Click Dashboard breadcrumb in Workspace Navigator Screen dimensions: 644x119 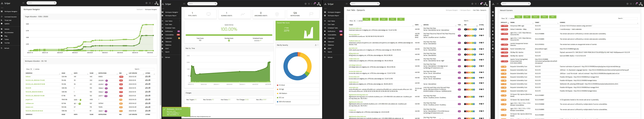pyautogui.click(x=140, y=10)
